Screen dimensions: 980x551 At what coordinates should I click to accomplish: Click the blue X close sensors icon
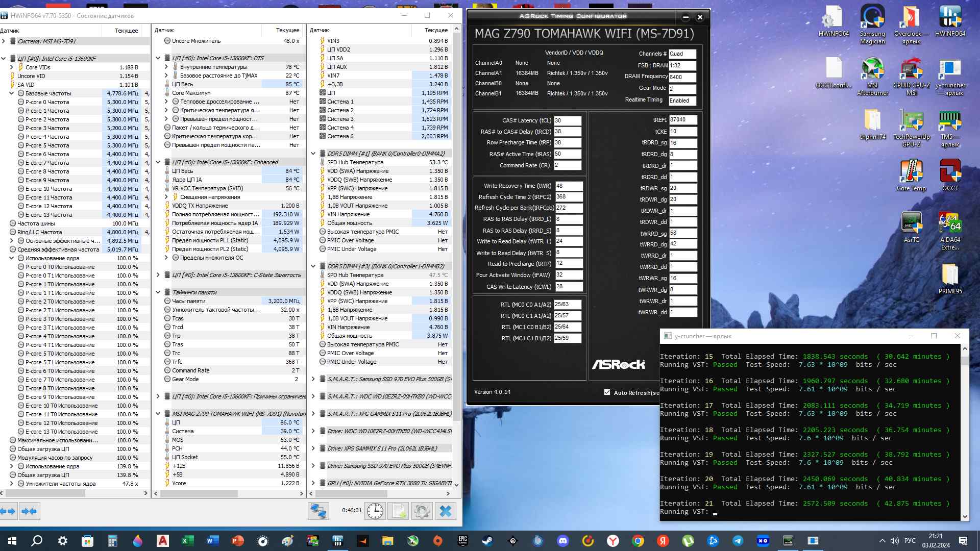click(x=446, y=511)
